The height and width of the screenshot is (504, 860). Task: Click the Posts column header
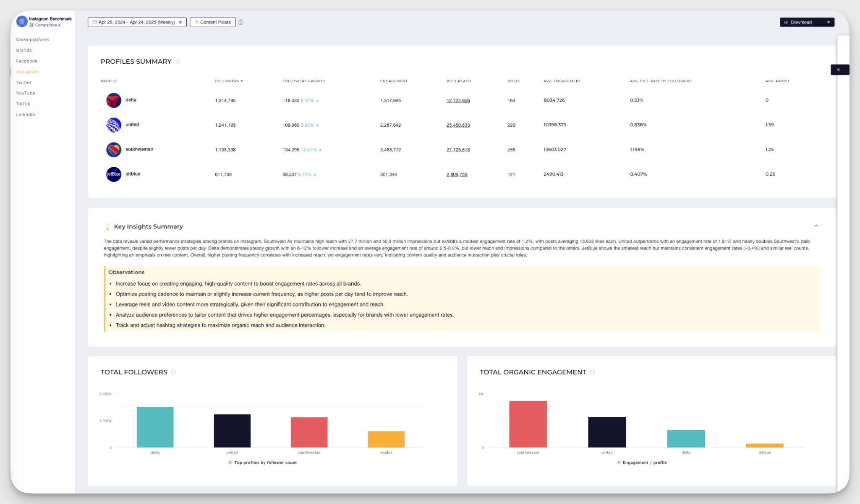513,81
